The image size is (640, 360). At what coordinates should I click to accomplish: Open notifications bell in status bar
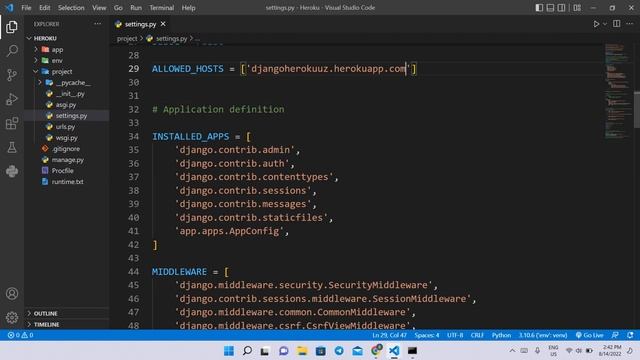[630, 335]
